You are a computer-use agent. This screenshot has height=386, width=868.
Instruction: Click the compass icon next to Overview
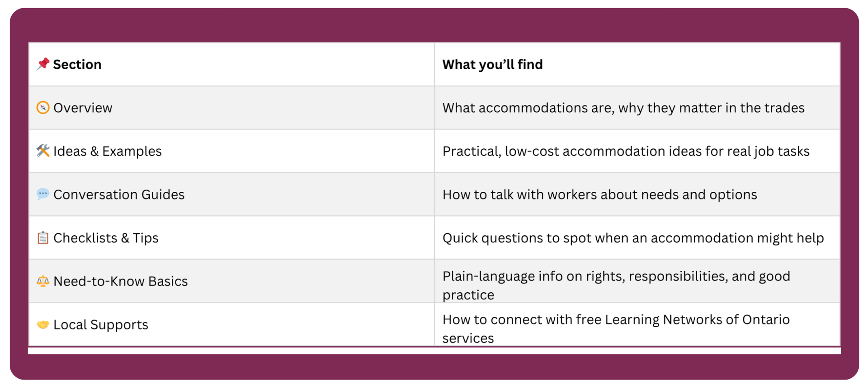click(x=43, y=108)
